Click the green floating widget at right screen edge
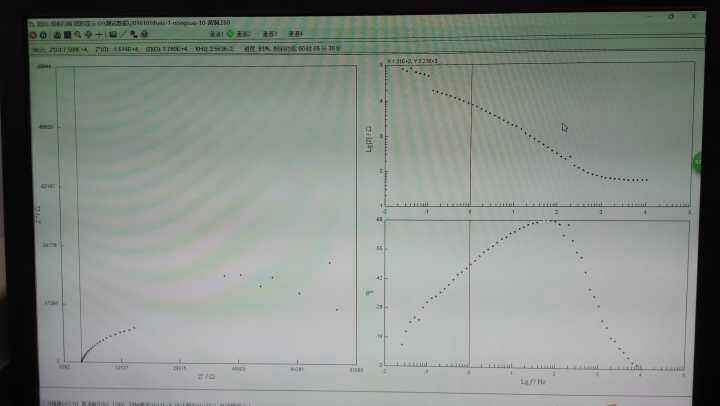The height and width of the screenshot is (406, 720). (697, 163)
